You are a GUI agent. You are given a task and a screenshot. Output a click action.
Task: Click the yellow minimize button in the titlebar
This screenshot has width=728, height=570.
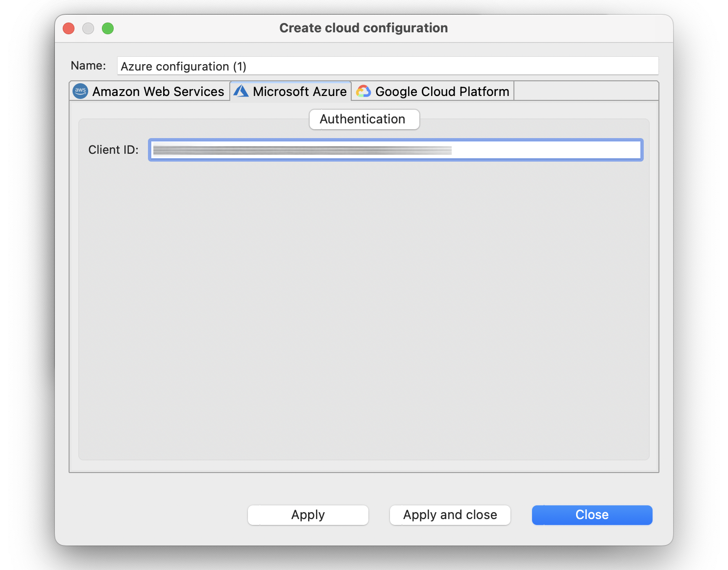(88, 28)
